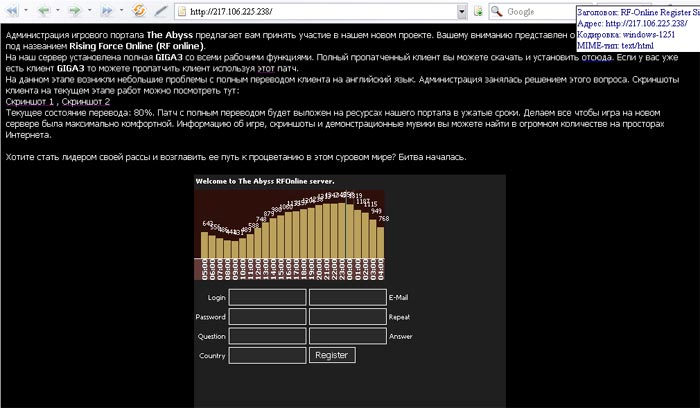Open the dropdown beside the Forward arrow

90,10
